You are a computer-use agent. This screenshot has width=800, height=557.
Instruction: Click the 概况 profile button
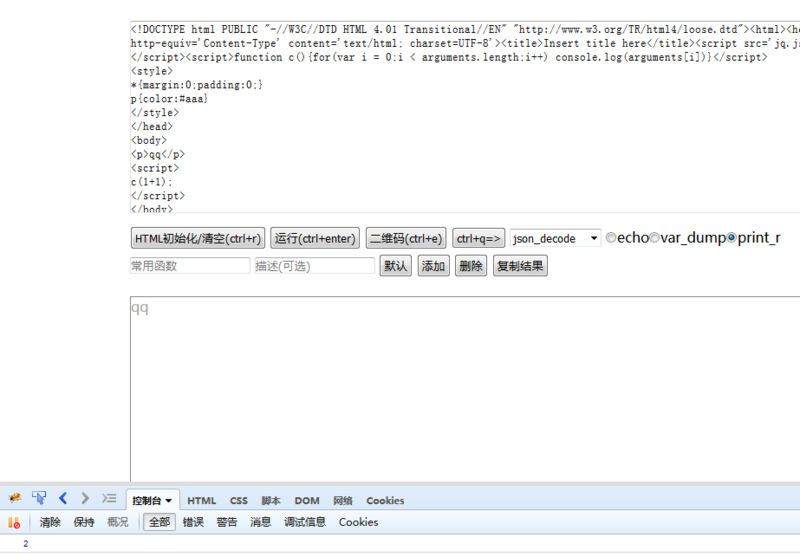[x=117, y=522]
